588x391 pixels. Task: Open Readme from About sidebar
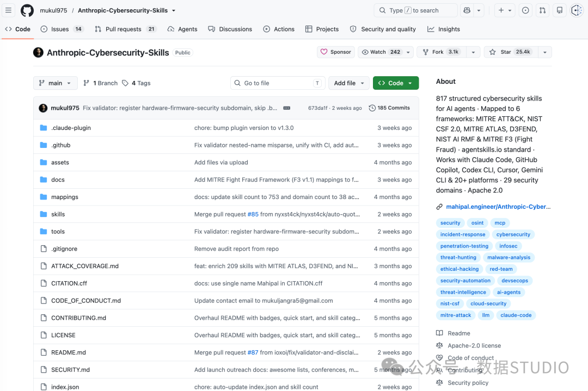pyautogui.click(x=458, y=333)
